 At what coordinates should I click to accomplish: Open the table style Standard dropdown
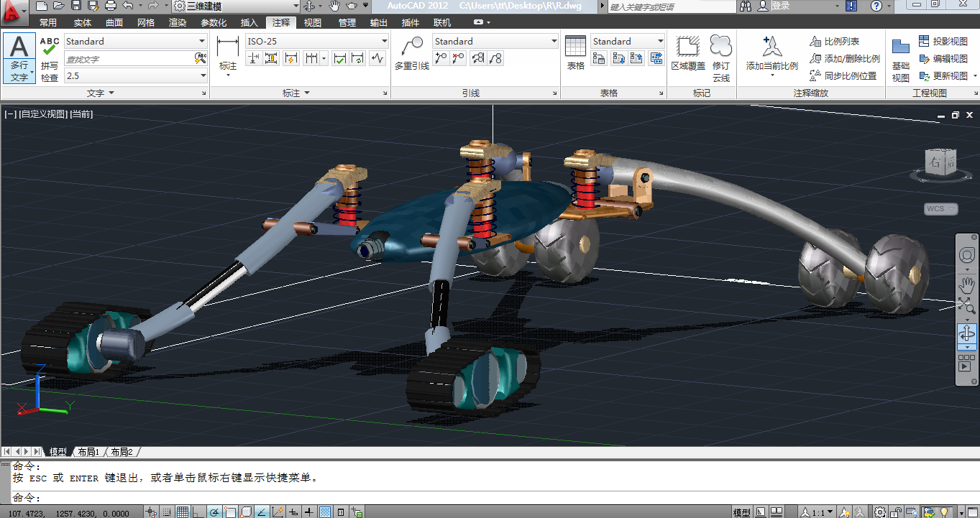[x=628, y=41]
